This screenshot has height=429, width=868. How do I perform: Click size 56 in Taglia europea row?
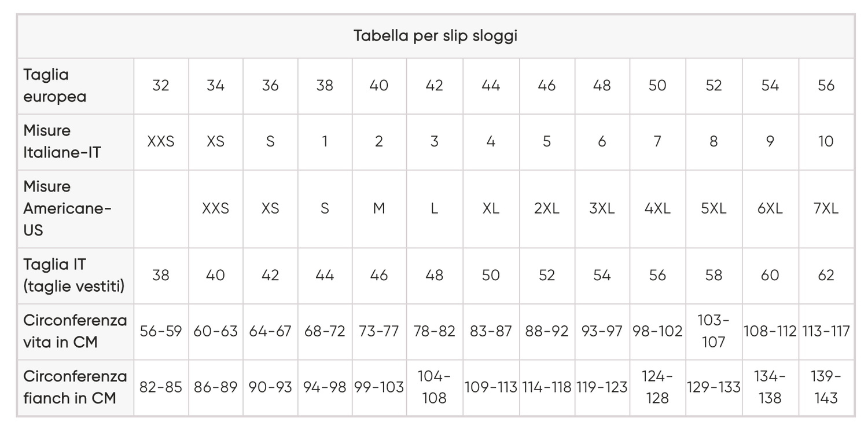click(x=826, y=86)
